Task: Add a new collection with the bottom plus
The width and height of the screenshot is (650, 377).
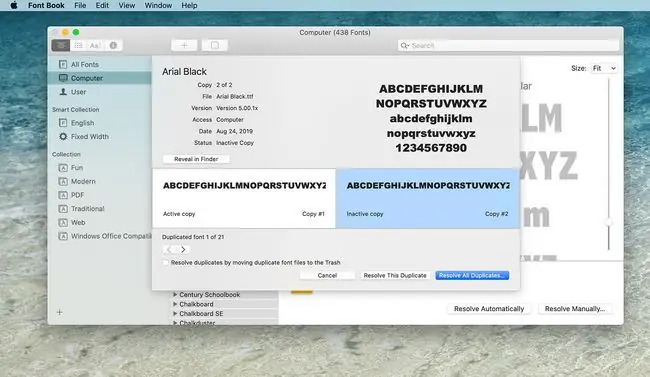Action: (x=59, y=312)
